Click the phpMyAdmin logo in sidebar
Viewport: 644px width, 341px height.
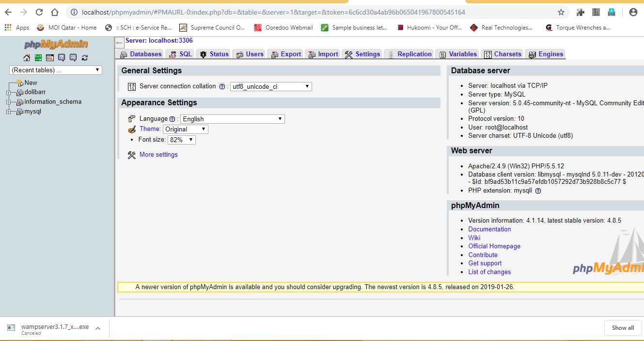click(56, 45)
